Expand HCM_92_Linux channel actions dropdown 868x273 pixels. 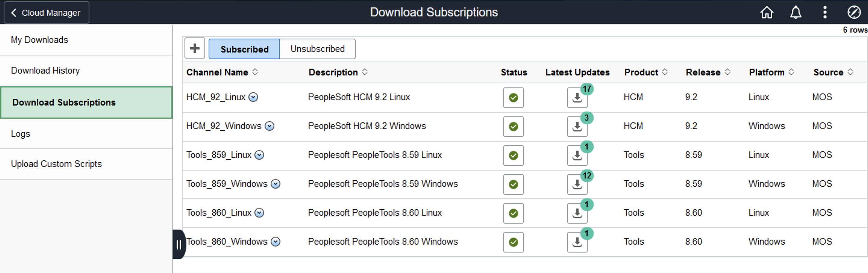[x=253, y=97]
